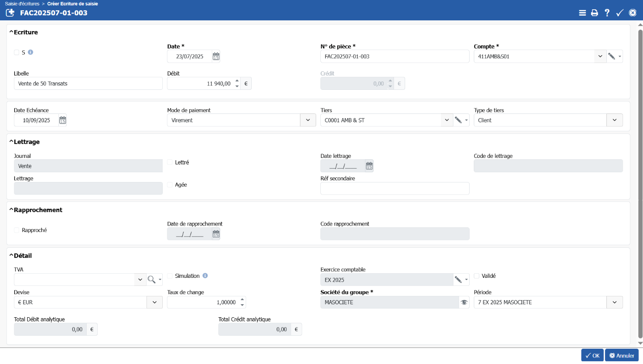Image resolution: width=643 pixels, height=364 pixels.
Task: Open the Mode de paiement dropdown
Action: tap(308, 120)
